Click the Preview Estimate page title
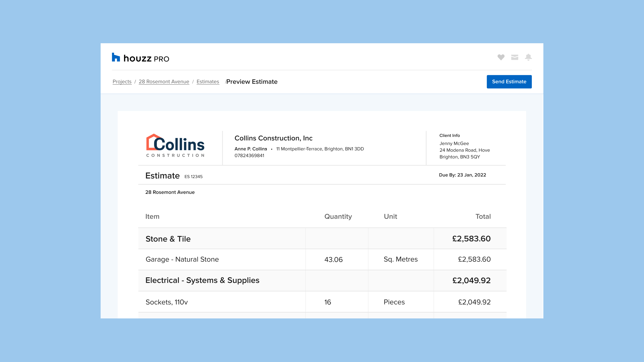Viewport: 644px width, 362px height. tap(252, 82)
